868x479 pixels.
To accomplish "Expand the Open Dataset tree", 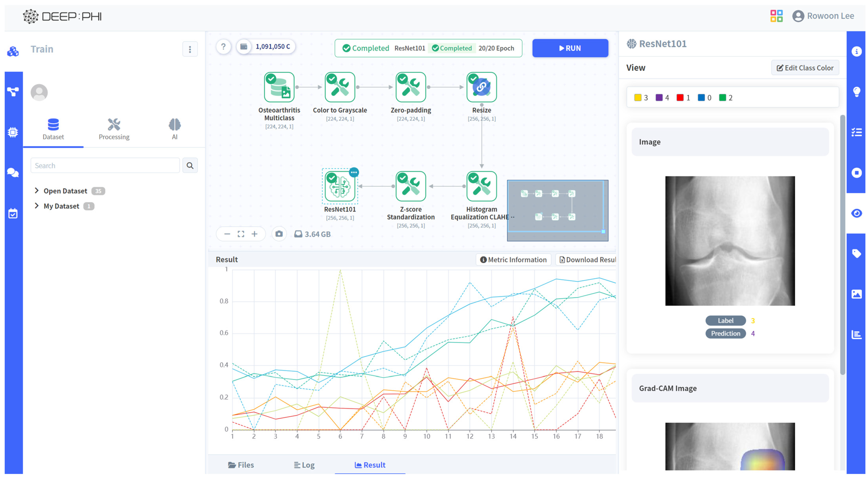I will coord(37,191).
